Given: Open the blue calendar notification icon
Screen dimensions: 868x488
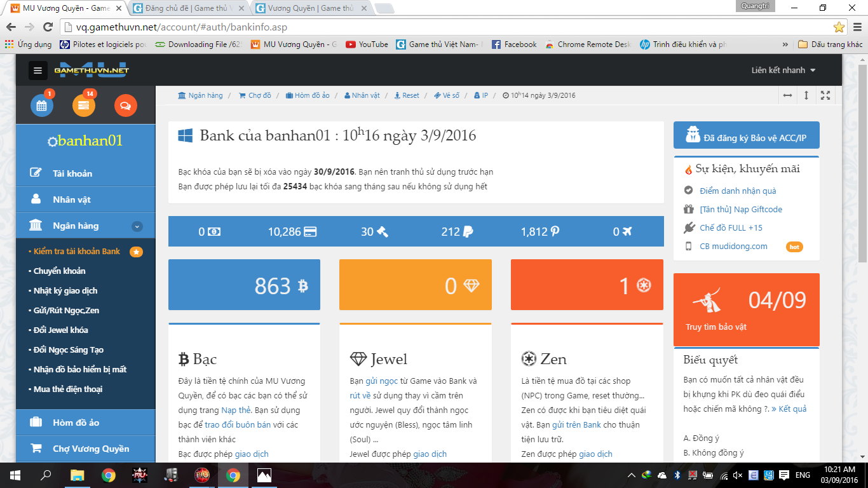Looking at the screenshot, I should click(42, 105).
